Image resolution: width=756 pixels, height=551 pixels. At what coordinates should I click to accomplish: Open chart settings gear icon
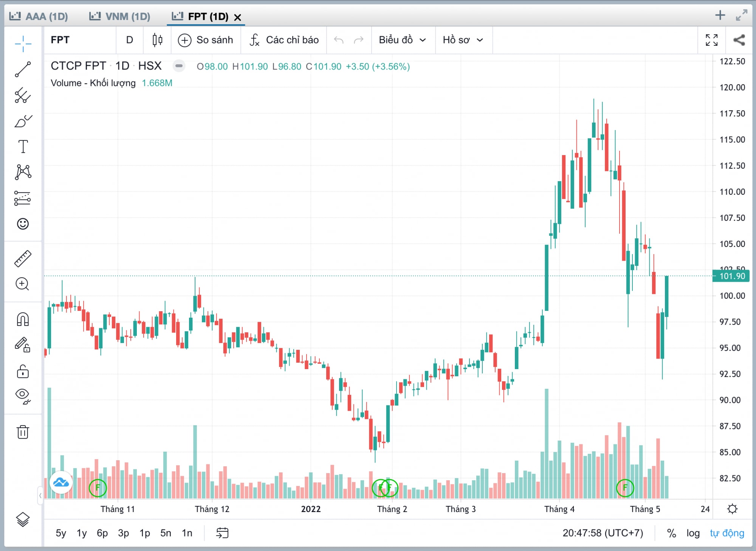click(x=733, y=509)
